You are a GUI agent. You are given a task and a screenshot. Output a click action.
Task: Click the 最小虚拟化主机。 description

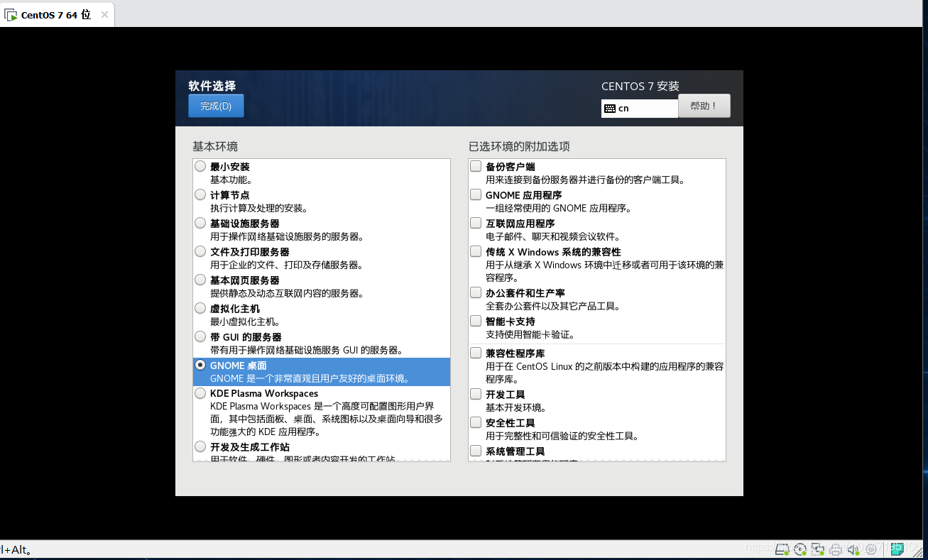coord(245,322)
